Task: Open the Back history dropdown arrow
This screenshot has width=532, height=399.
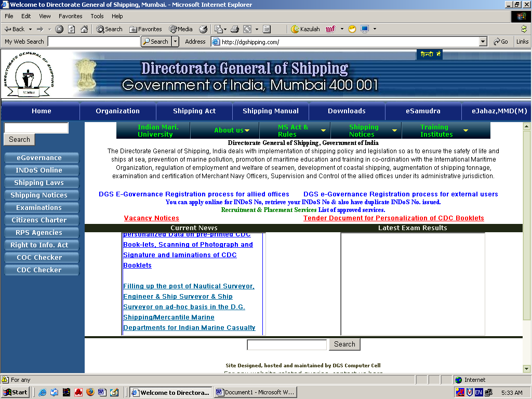Action: tap(30, 29)
